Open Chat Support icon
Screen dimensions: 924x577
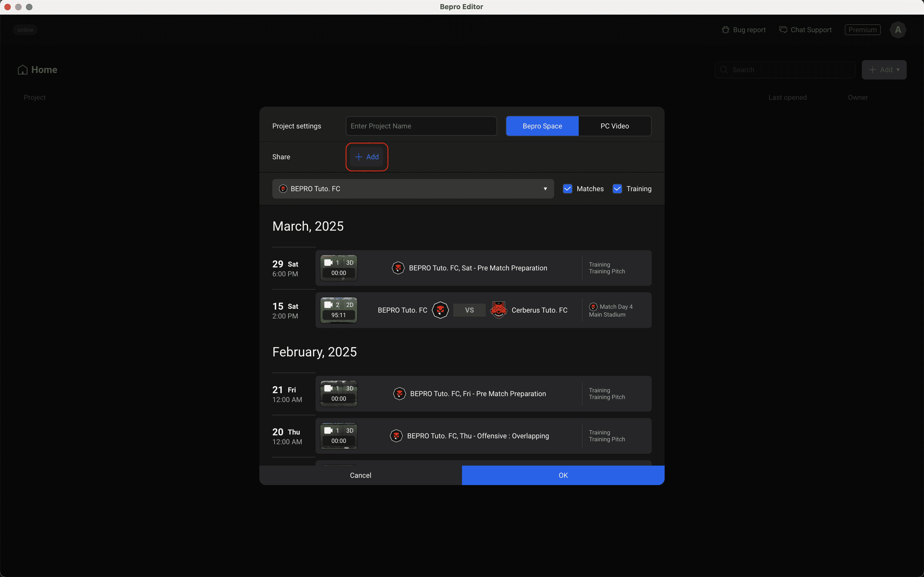tap(783, 30)
